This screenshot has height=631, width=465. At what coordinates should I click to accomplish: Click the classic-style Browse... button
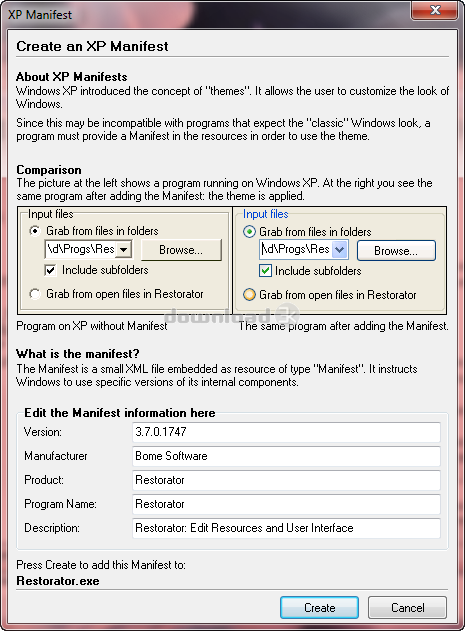181,250
